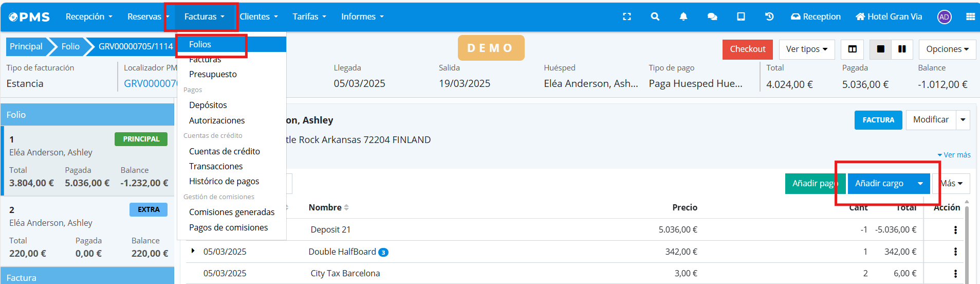This screenshot has width=980, height=284.
Task: Toggle fullscreen mode icon in top bar
Action: click(x=626, y=16)
